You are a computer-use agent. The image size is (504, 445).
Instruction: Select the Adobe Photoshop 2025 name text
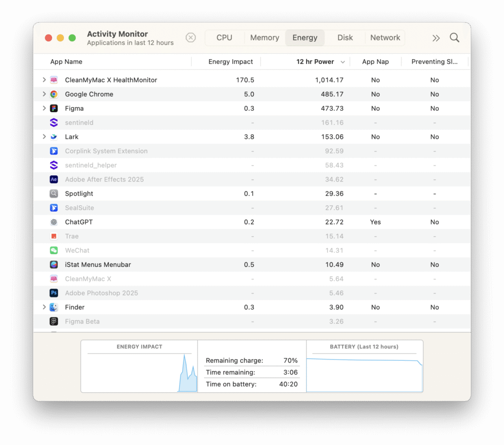click(x=101, y=293)
